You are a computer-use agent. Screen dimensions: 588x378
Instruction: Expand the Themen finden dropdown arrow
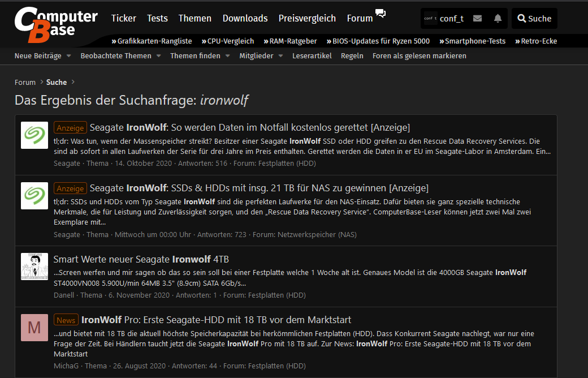(x=228, y=55)
